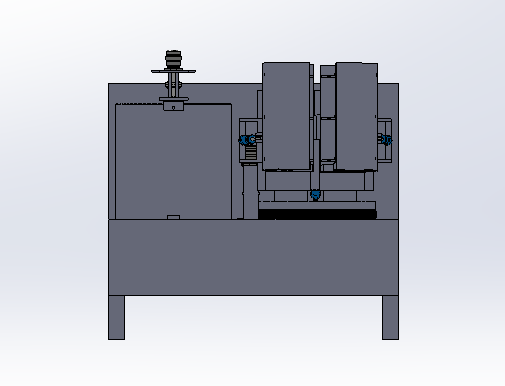Image resolution: width=505 pixels, height=386 pixels.
Task: Select the right support leg of the frame
Action: tap(390, 318)
